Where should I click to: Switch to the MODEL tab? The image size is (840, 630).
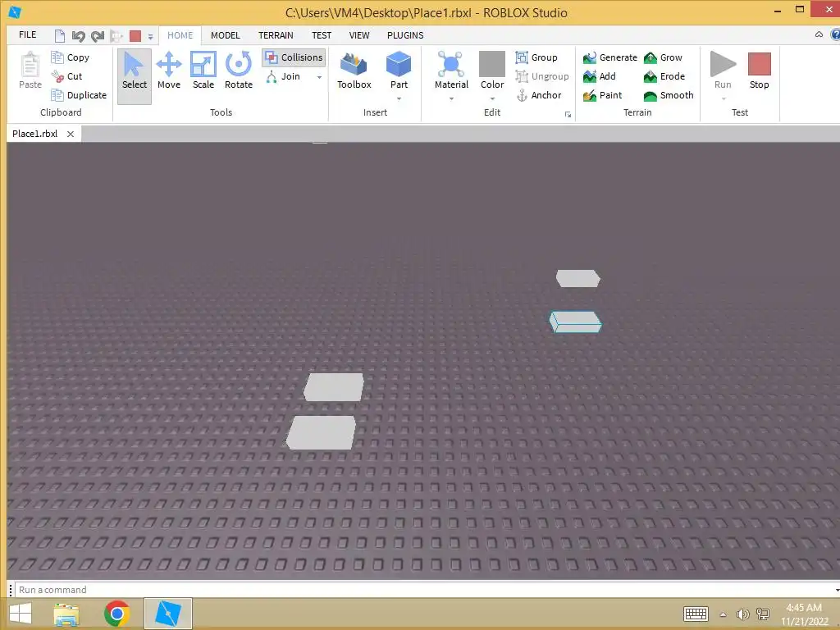pyautogui.click(x=225, y=35)
